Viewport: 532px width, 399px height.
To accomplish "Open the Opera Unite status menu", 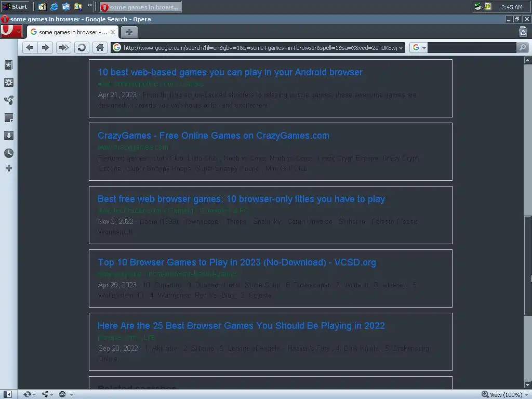I will coord(47,394).
